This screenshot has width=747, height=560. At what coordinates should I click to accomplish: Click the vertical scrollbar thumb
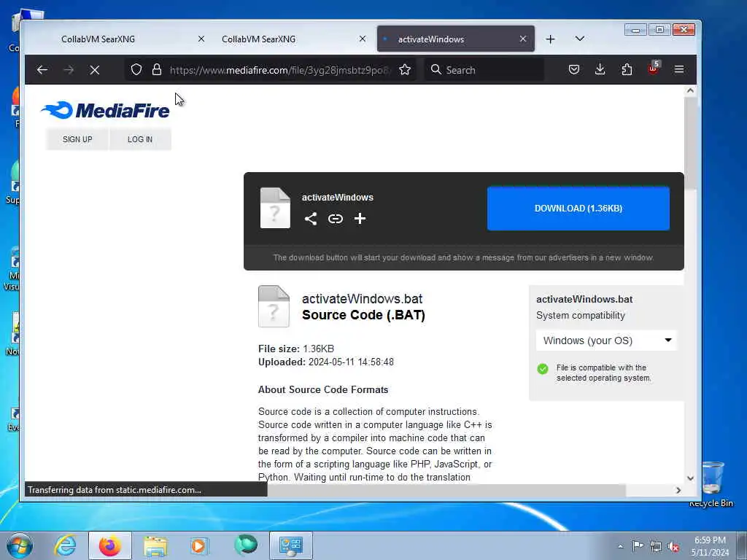[x=690, y=142]
